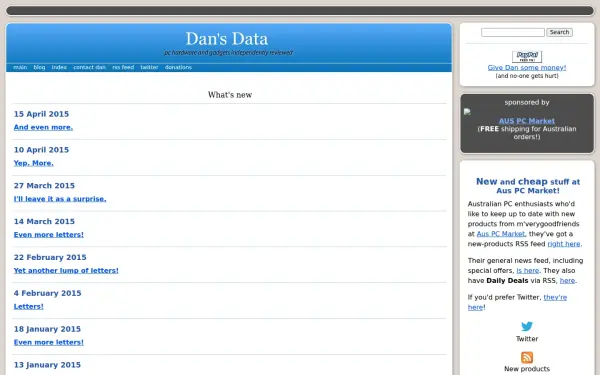Click the '27 March 2015' date heading

pos(44,186)
